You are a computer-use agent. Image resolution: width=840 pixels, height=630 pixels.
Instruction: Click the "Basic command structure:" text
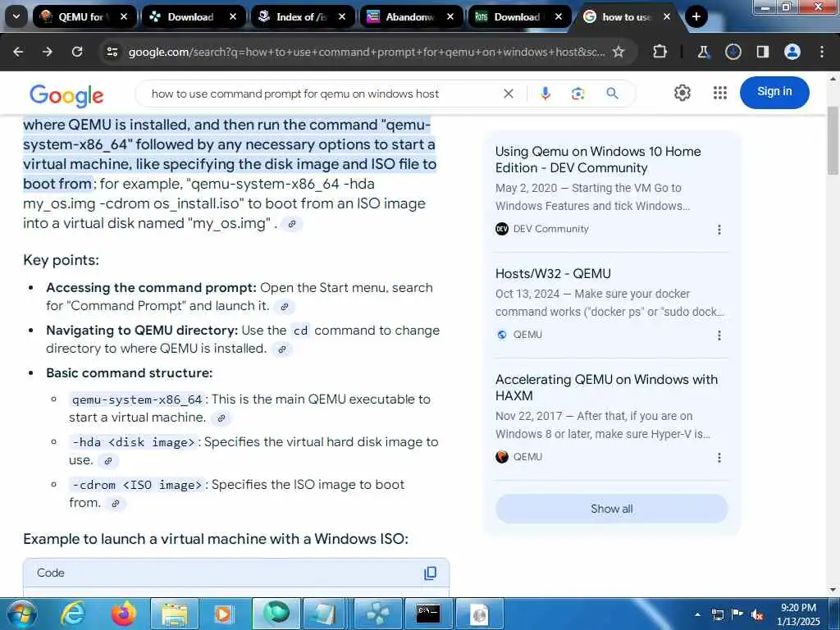(129, 373)
